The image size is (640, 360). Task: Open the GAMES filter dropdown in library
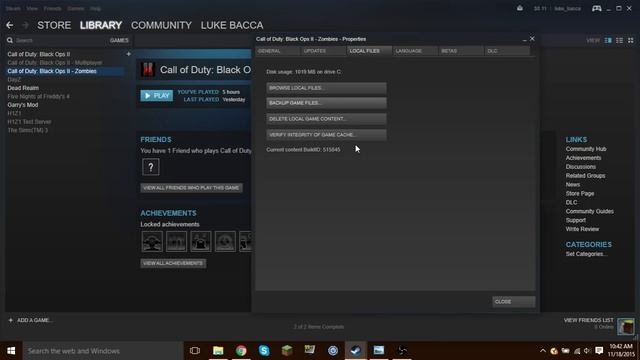(x=119, y=40)
